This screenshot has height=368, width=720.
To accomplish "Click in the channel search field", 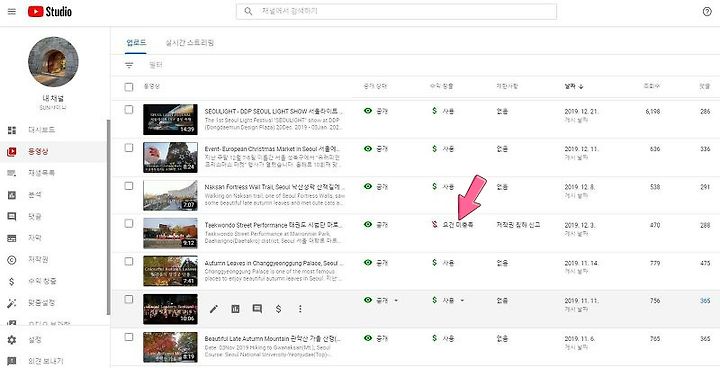I will coord(396,11).
